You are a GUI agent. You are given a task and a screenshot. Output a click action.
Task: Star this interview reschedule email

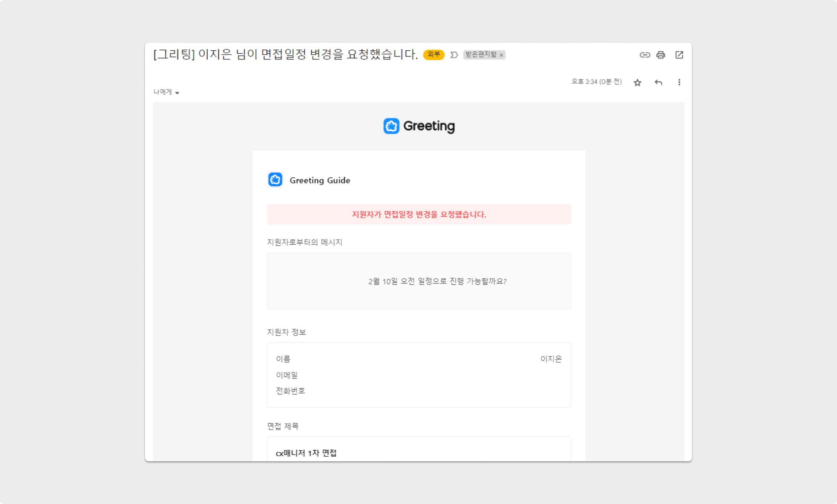[637, 83]
